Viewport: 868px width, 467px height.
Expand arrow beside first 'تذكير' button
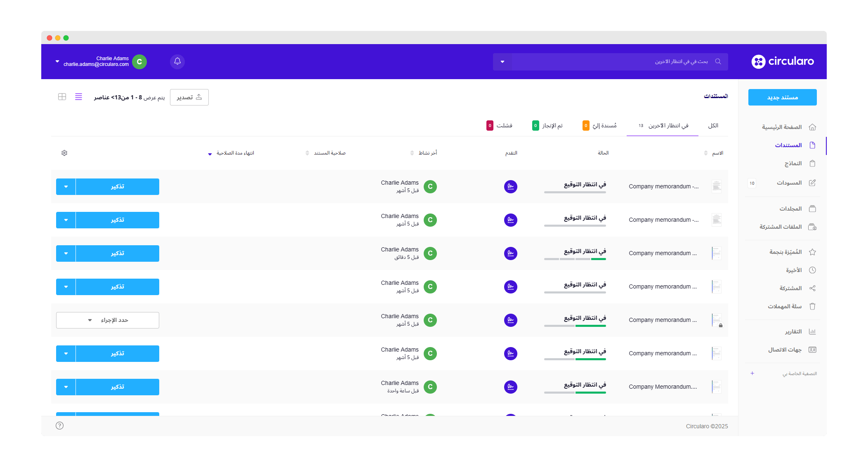point(66,187)
